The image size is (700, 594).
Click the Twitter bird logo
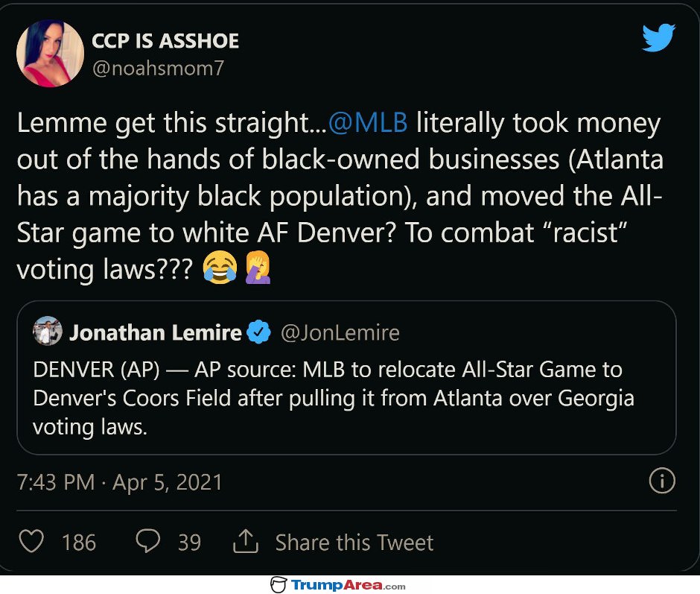pos(658,37)
